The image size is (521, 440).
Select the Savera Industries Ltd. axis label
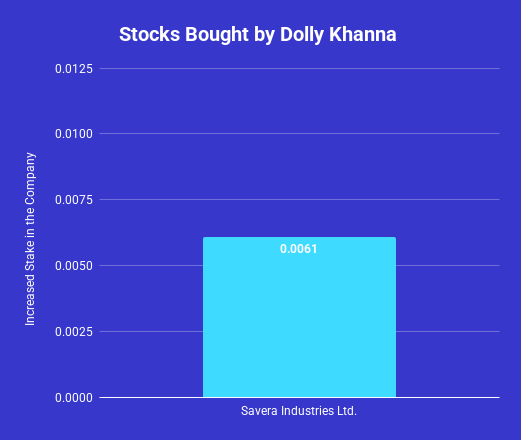pyautogui.click(x=299, y=411)
